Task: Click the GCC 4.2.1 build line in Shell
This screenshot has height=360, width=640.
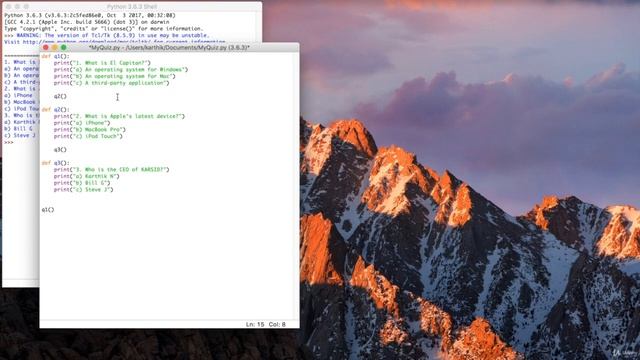Action: coord(87,22)
